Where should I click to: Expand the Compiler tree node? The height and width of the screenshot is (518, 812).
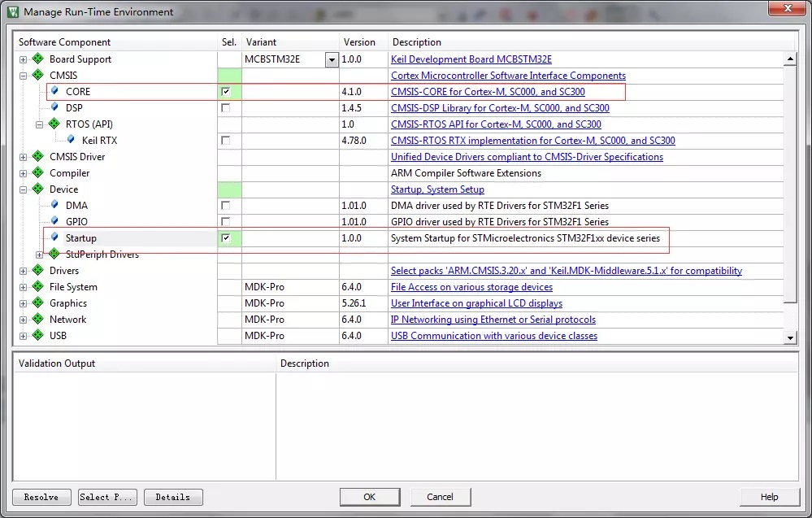click(x=23, y=173)
